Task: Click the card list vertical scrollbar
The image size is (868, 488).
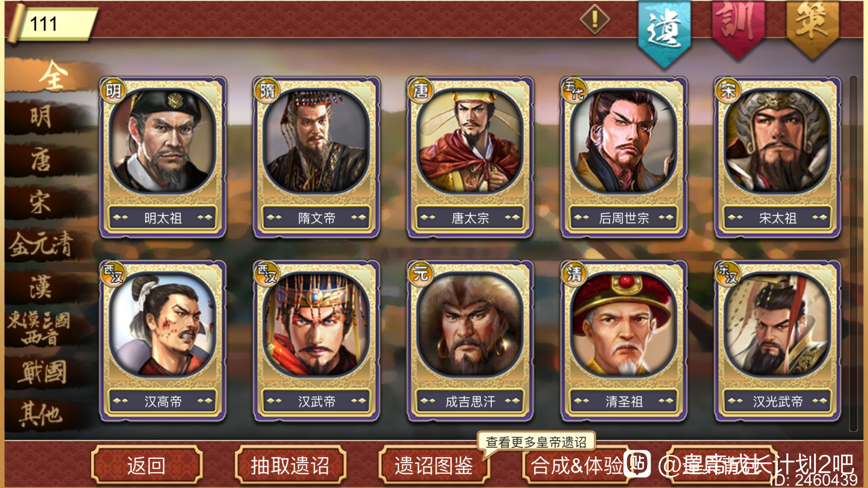Action: pyautogui.click(x=853, y=254)
